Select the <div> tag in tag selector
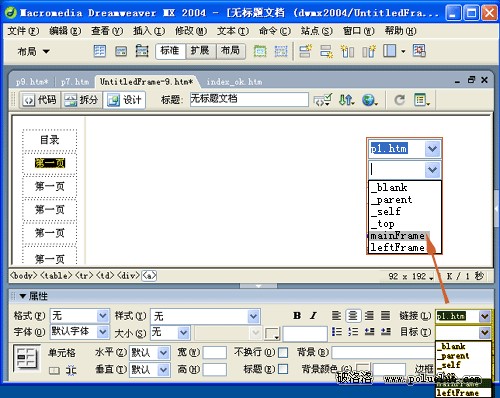 click(x=128, y=276)
